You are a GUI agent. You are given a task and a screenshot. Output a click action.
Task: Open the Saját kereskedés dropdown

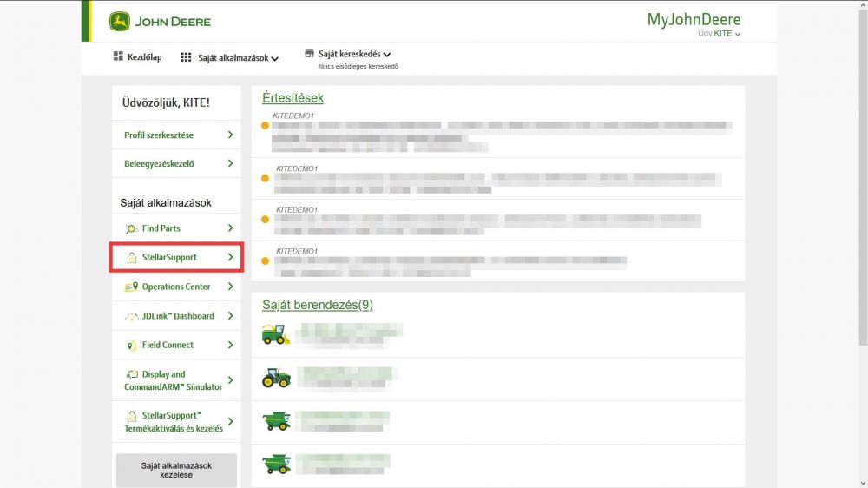[x=354, y=54]
